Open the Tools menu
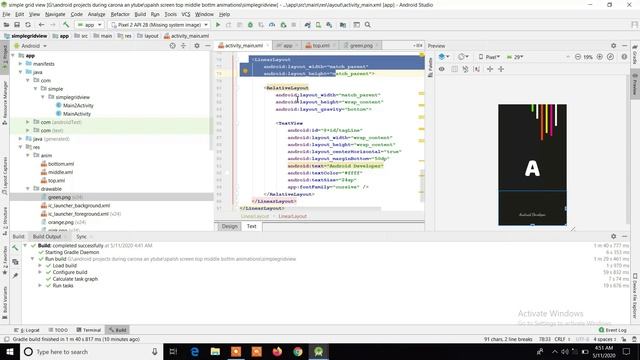Image resolution: width=640 pixels, height=360 pixels. [171, 14]
